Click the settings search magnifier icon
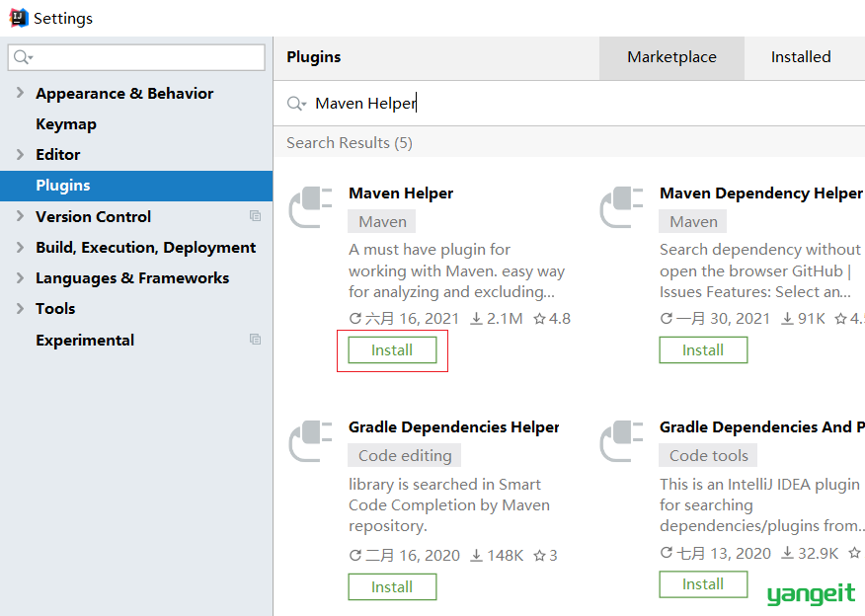Image resolution: width=865 pixels, height=616 pixels. point(23,57)
